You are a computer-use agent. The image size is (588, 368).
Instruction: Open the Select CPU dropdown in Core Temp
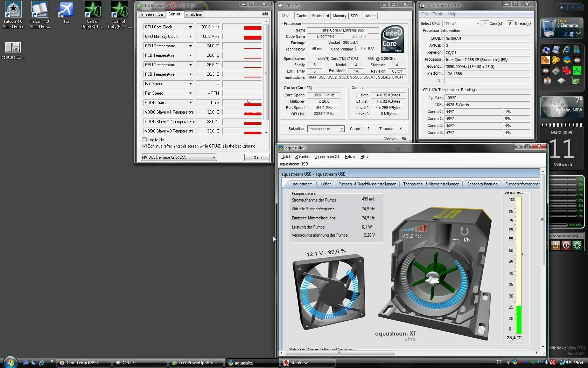(x=461, y=23)
